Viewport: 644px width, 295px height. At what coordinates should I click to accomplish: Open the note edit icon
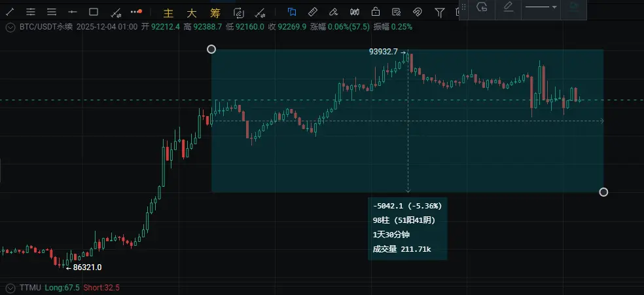coord(397,12)
